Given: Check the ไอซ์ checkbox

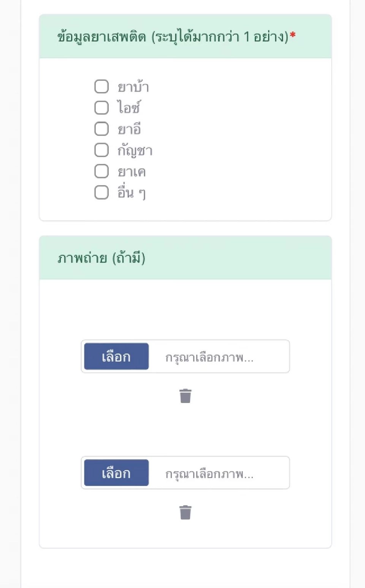Looking at the screenshot, I should (101, 107).
